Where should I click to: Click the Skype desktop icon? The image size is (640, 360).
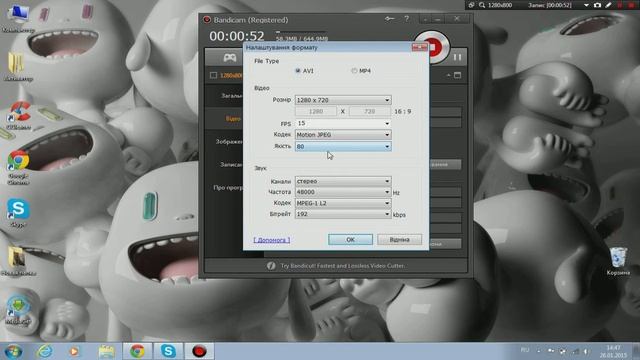coord(18,213)
